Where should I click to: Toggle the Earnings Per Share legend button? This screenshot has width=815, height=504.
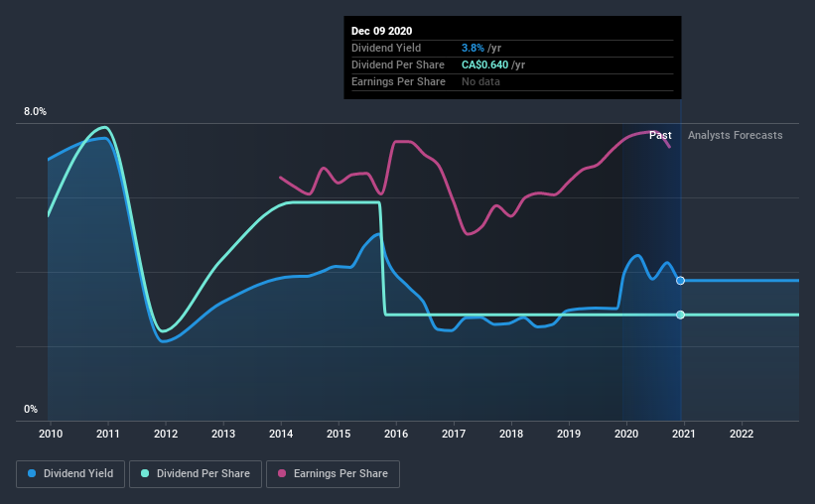coord(333,474)
